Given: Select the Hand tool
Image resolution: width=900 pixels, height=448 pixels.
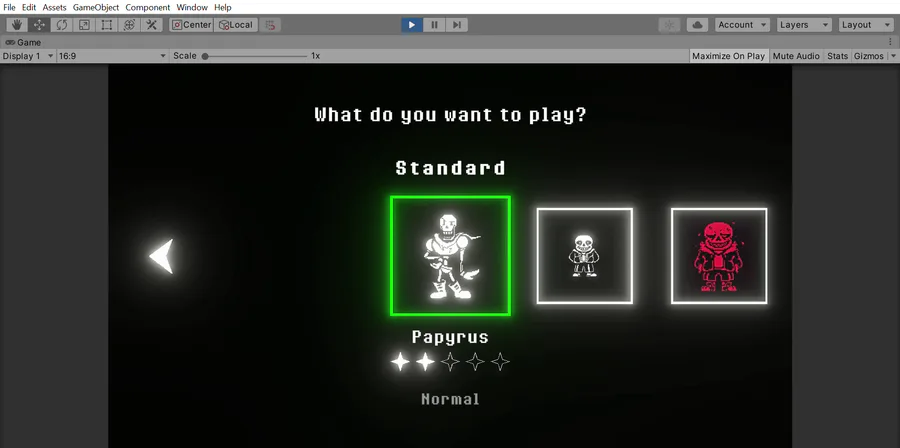Looking at the screenshot, I should click(16, 25).
